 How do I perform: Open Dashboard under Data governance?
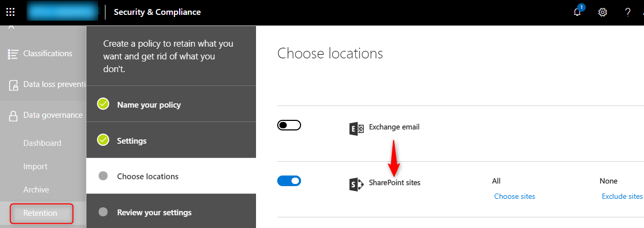click(42, 143)
